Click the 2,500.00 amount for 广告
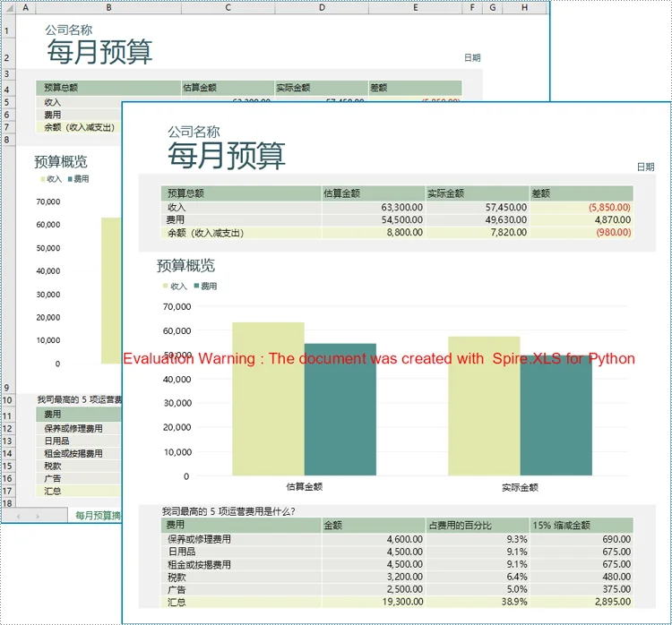Image resolution: width=672 pixels, height=625 pixels. 405,589
